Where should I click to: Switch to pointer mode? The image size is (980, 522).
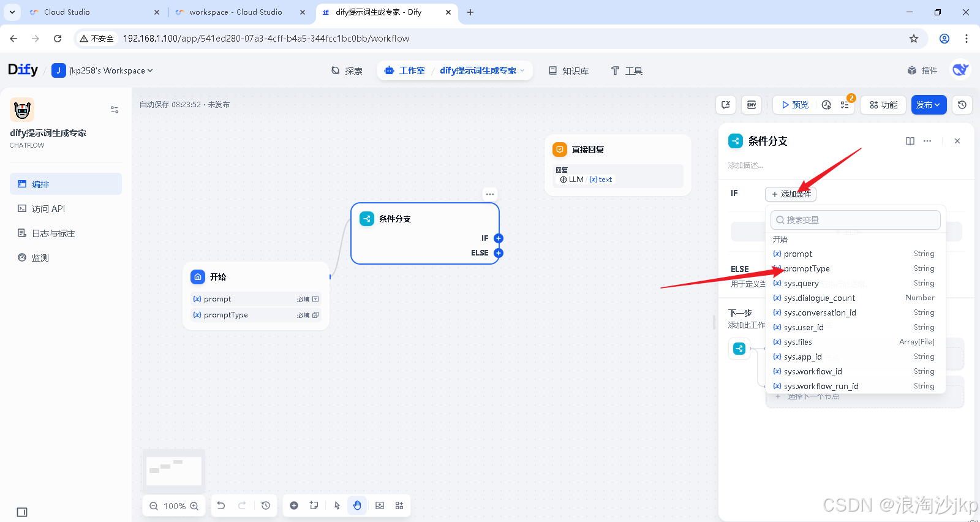(337, 505)
